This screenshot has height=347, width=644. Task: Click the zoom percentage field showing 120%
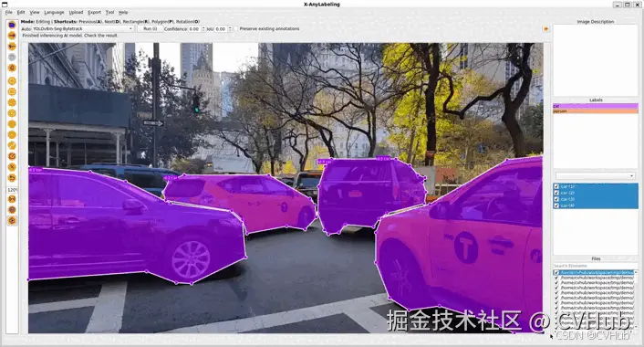12,190
